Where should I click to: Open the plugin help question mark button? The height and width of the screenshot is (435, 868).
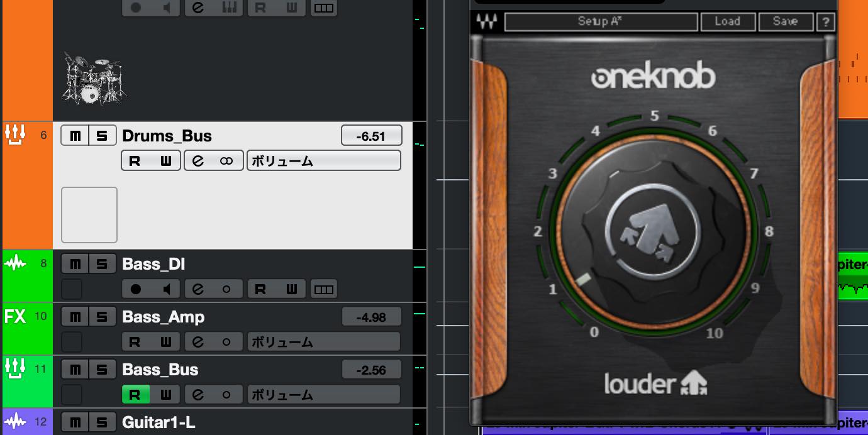coord(825,22)
